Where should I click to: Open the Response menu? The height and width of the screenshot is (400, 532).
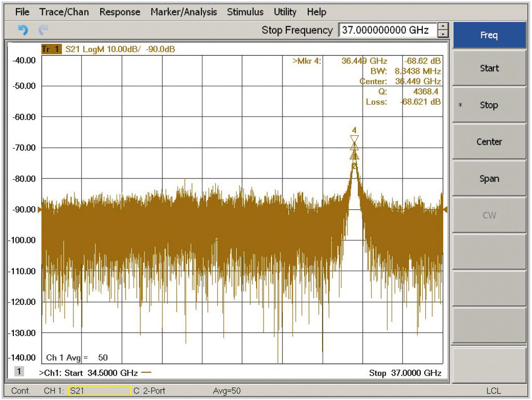pyautogui.click(x=120, y=12)
